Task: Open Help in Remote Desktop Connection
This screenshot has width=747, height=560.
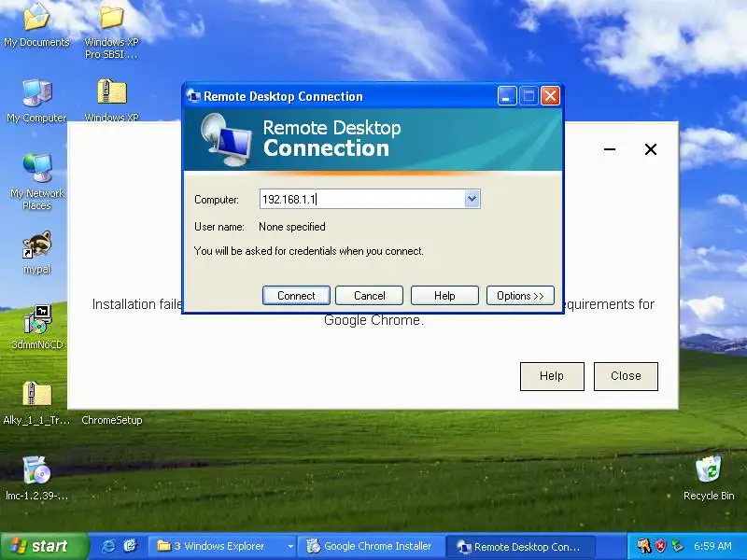Action: tap(444, 296)
